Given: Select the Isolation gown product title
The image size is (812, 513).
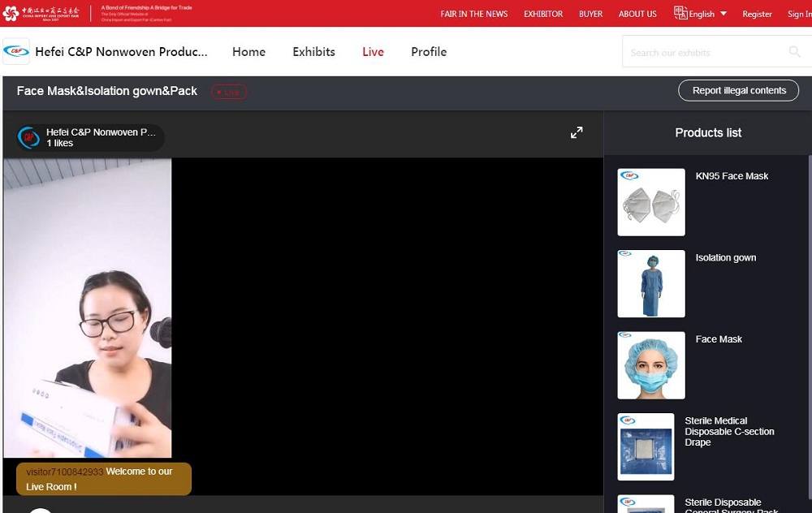Looking at the screenshot, I should [x=725, y=258].
